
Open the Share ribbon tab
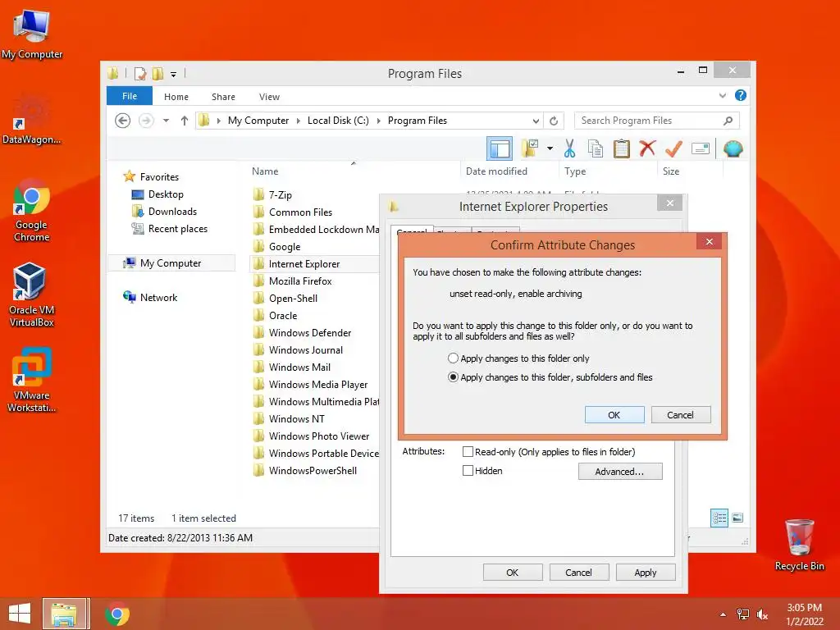[223, 97]
